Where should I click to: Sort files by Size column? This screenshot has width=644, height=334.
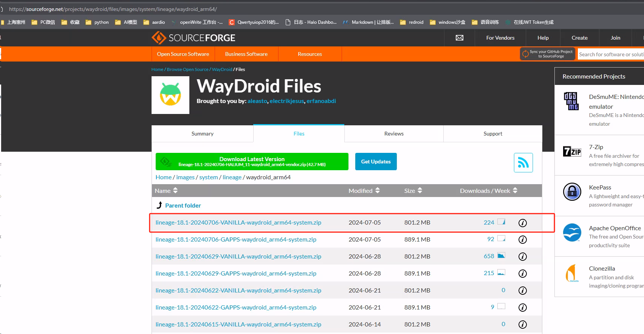pos(413,191)
